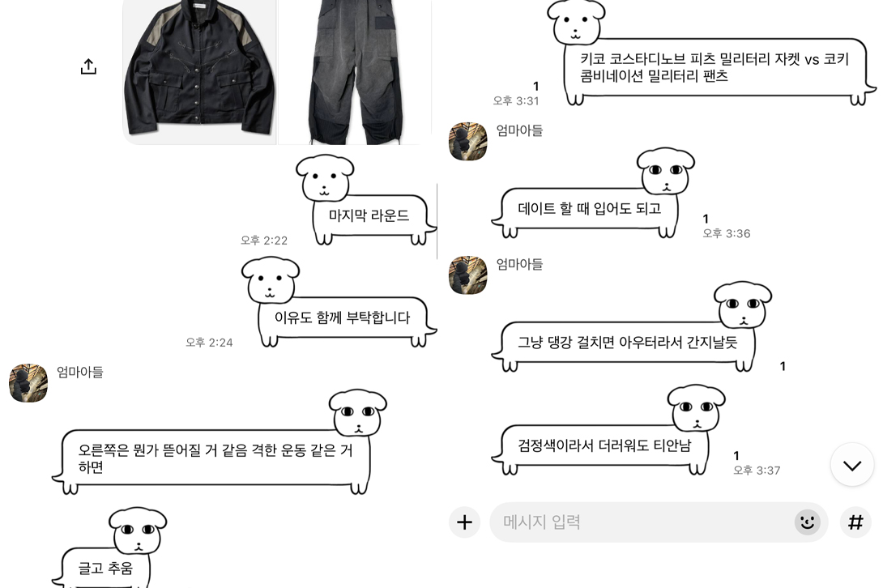
Task: Open the gray military pants photo
Action: (355, 72)
